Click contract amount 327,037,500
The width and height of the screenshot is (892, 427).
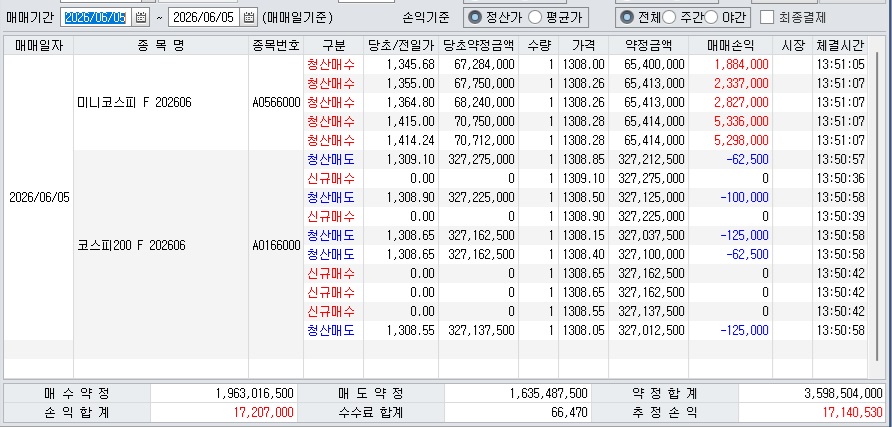pos(651,235)
